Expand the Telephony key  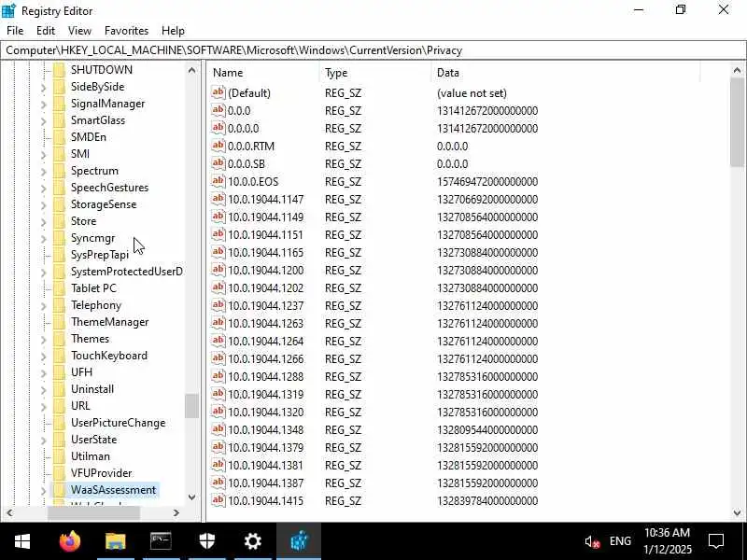43,306
